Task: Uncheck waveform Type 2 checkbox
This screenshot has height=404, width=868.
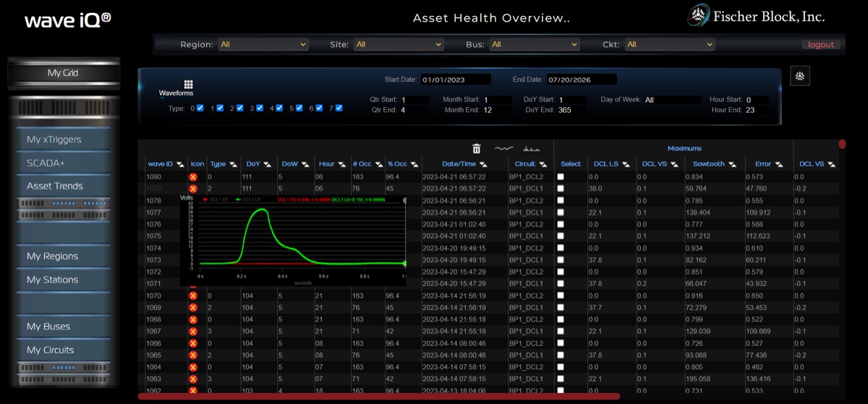Action: pyautogui.click(x=240, y=108)
